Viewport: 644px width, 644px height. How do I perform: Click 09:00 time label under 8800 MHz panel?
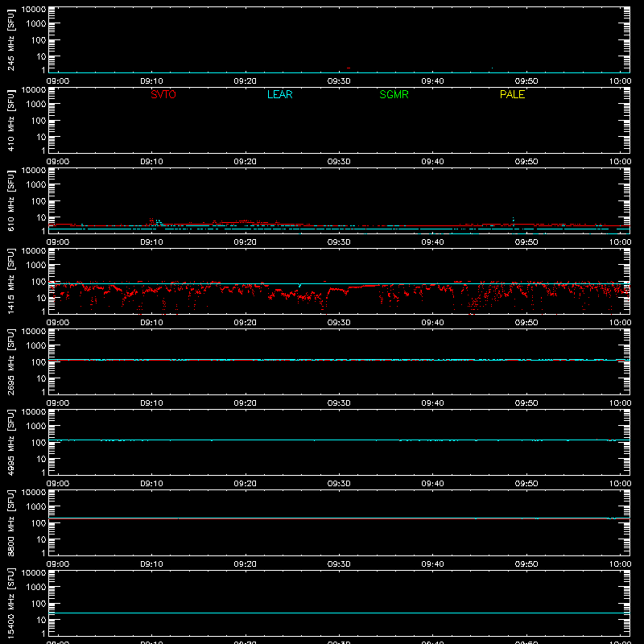click(58, 564)
